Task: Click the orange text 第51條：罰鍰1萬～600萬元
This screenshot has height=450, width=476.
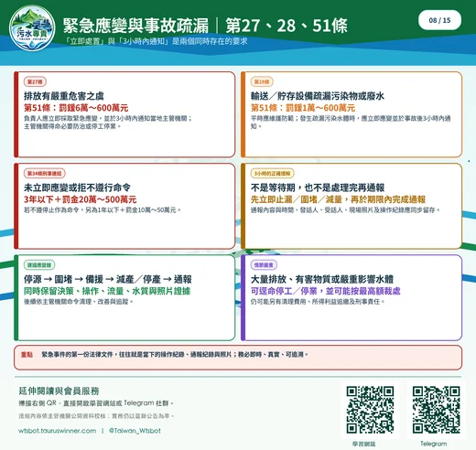Action: point(303,108)
